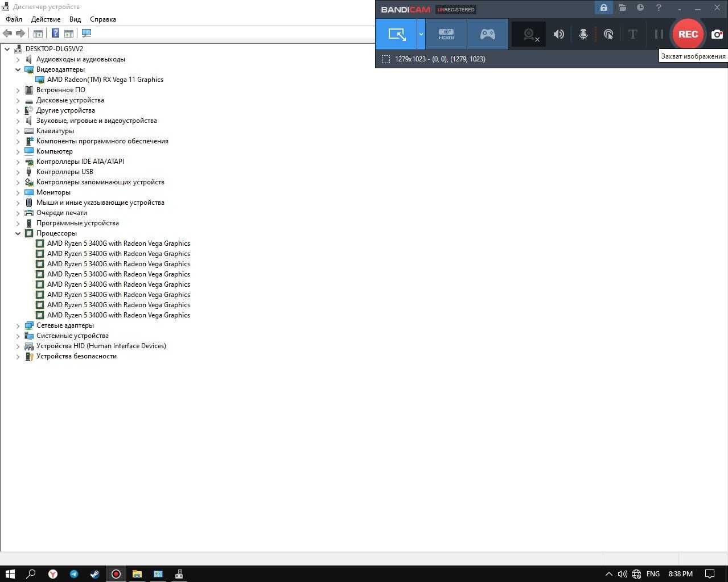Click the Forward arrow in Device Manager toolbar
Image resolution: width=728 pixels, height=582 pixels.
[x=20, y=34]
